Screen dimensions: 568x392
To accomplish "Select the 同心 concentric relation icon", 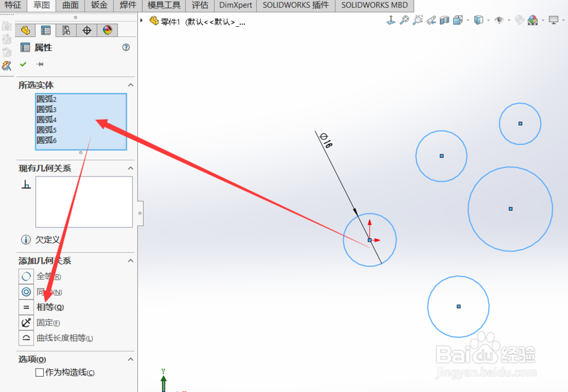I will click(x=27, y=292).
